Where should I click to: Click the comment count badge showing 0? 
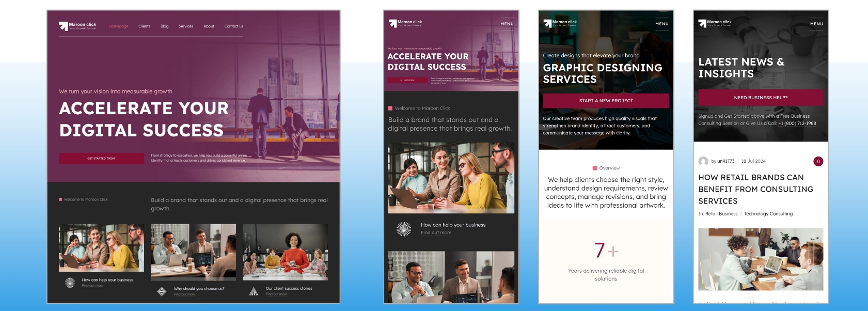pos(818,161)
